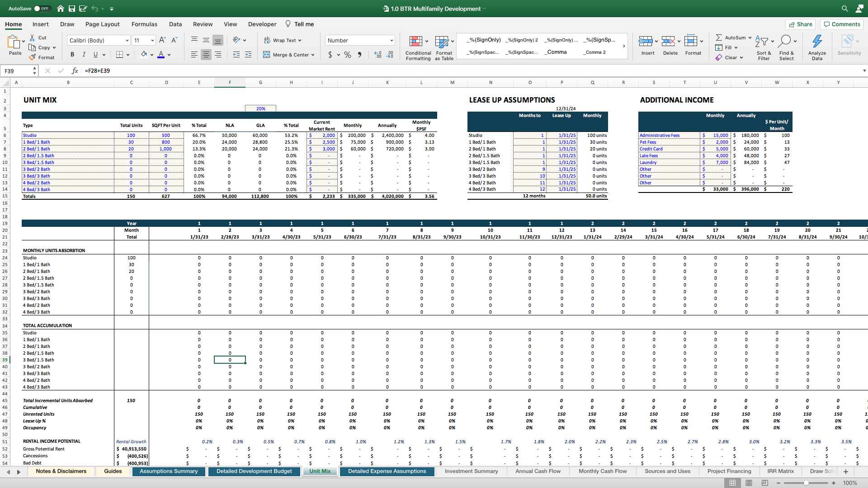Click Tell me search
The image size is (868, 488).
pyautogui.click(x=299, y=24)
